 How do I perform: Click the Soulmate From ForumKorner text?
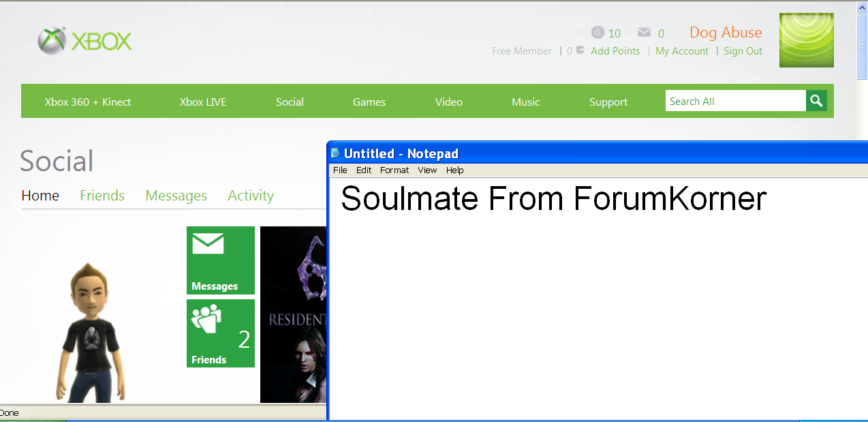tap(553, 198)
